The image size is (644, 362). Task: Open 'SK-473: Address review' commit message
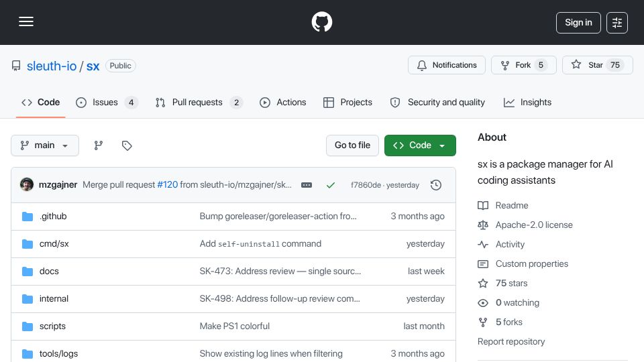point(280,271)
